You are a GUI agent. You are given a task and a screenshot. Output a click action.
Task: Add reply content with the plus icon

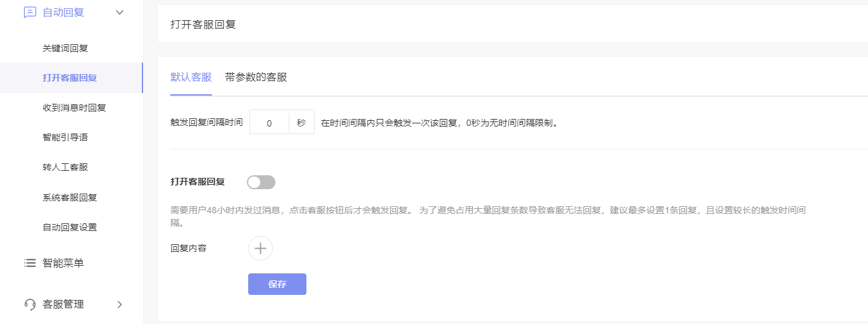coord(260,249)
